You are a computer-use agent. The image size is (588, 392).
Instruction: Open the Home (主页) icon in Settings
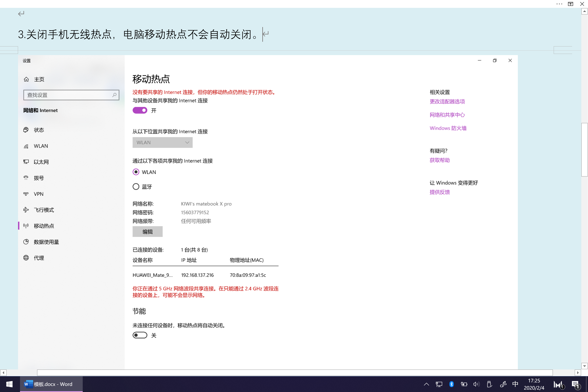click(26, 79)
